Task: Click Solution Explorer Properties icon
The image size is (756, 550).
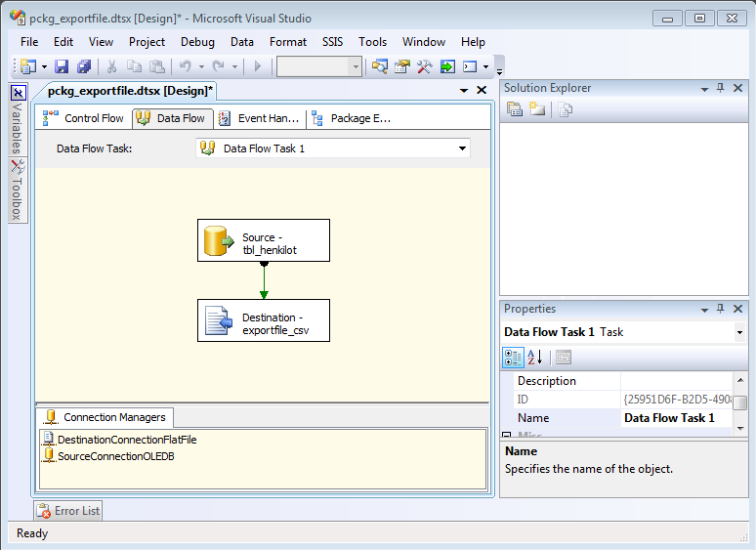Action: pos(515,109)
